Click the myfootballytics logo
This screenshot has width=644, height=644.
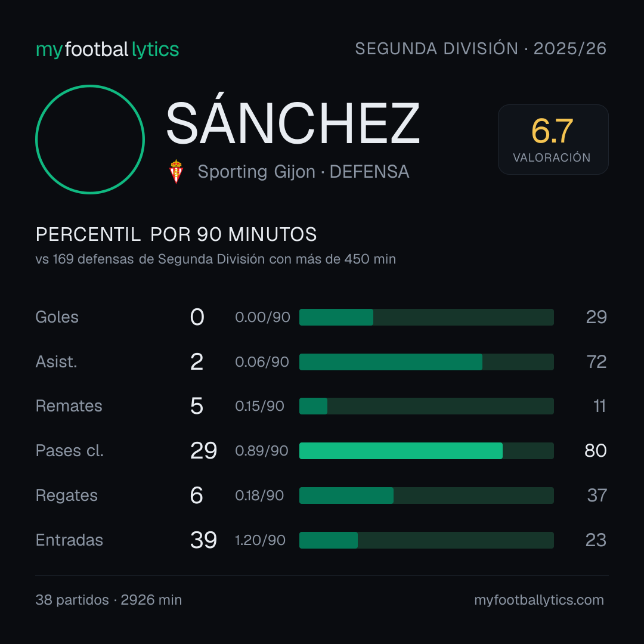107,49
